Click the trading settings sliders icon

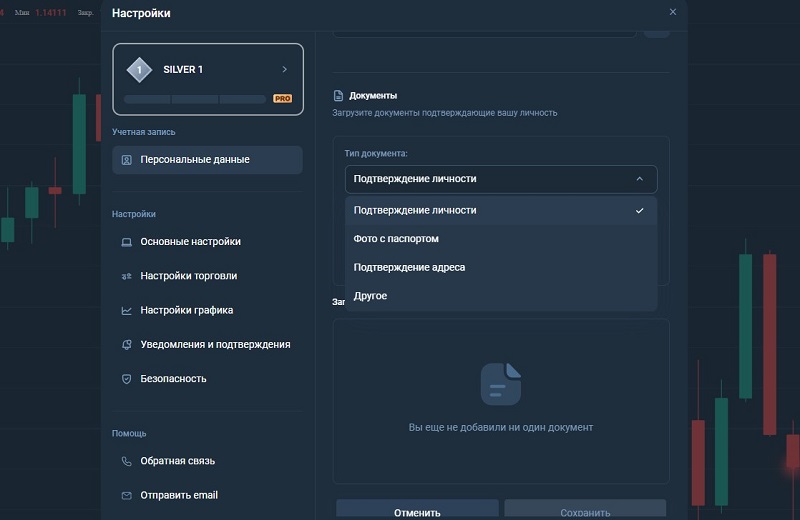(x=127, y=276)
